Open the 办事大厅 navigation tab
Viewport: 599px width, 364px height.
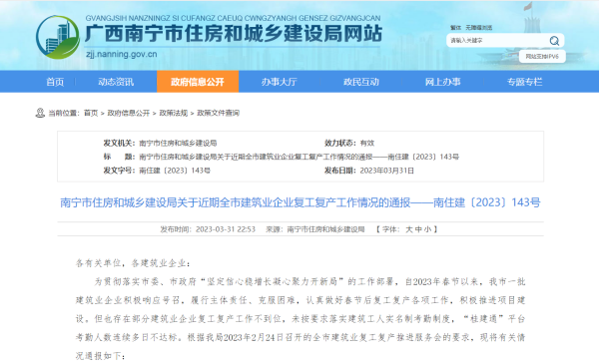[x=280, y=82]
